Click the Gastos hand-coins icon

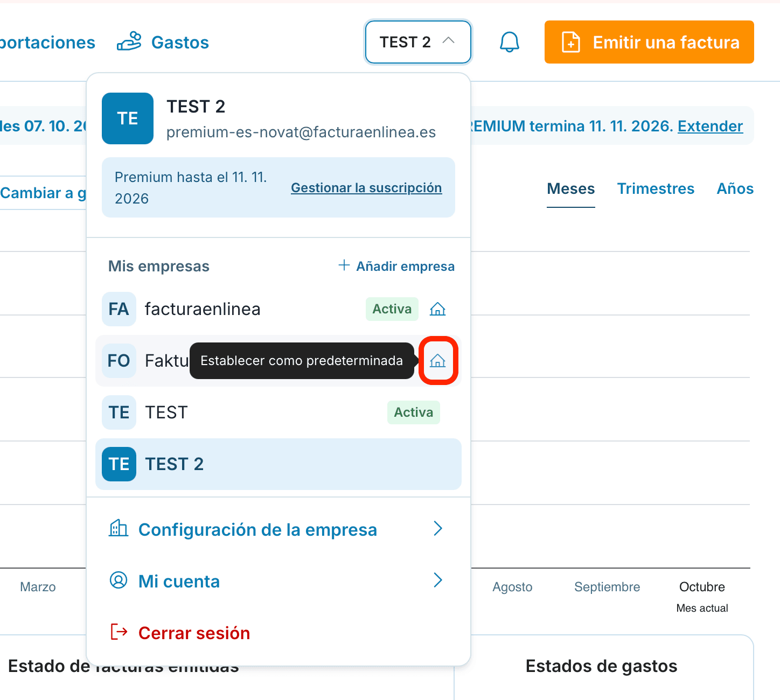point(129,41)
